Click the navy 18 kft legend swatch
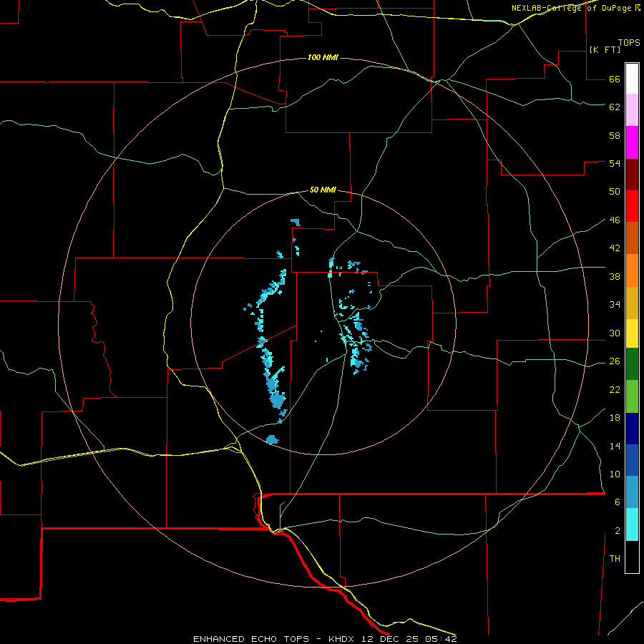This screenshot has width=644, height=644. 632,429
